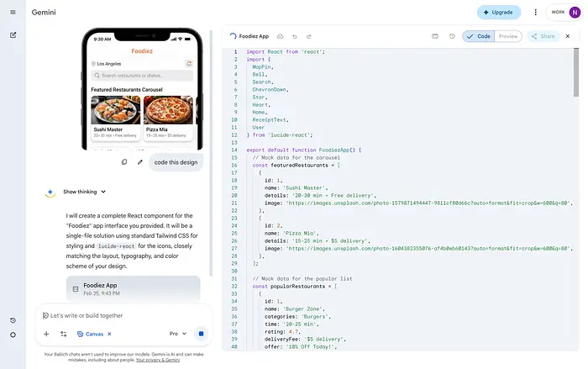Open the tools icon in prompt box
588x369 pixels.
pyautogui.click(x=63, y=334)
